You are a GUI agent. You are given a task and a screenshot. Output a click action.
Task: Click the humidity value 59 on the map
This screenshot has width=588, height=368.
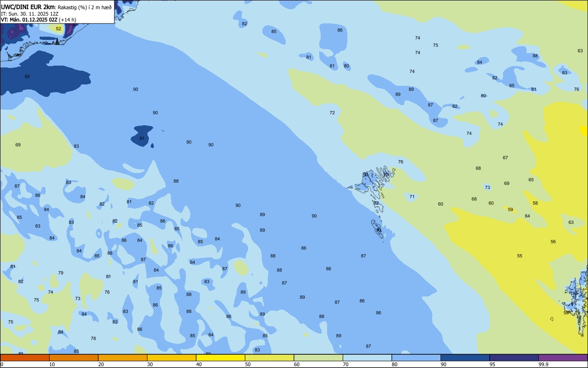(510, 209)
